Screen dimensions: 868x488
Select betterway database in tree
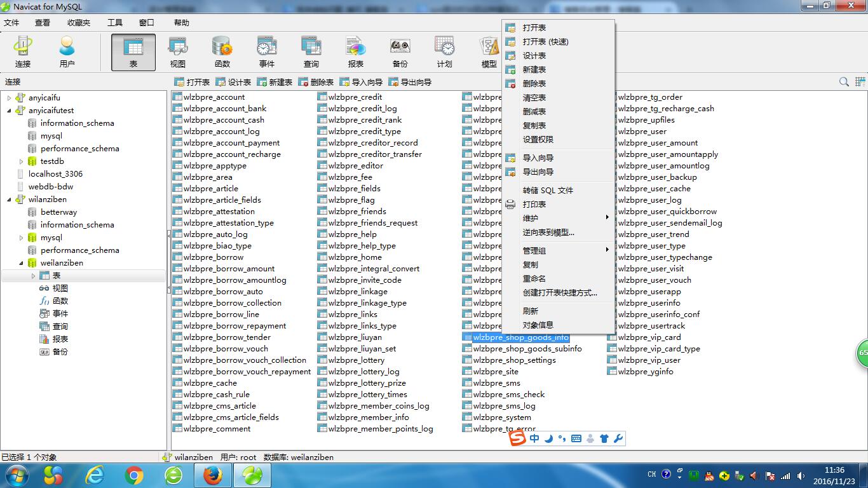point(58,212)
